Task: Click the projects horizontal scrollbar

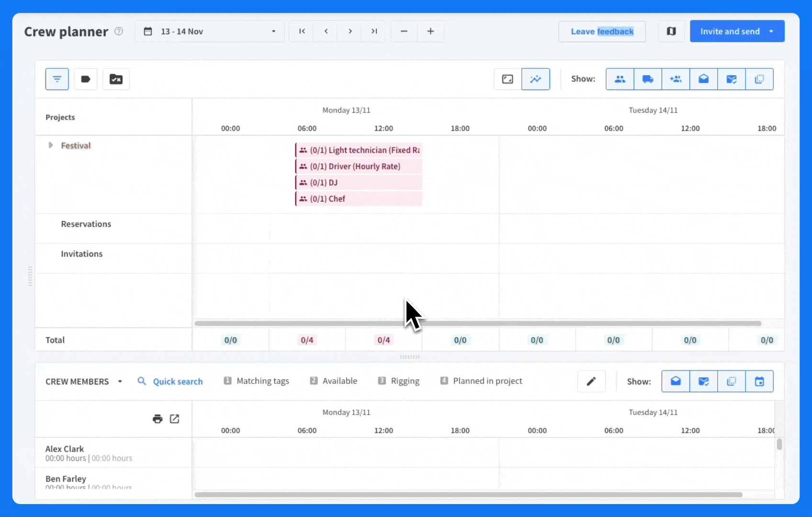Action: click(478, 324)
